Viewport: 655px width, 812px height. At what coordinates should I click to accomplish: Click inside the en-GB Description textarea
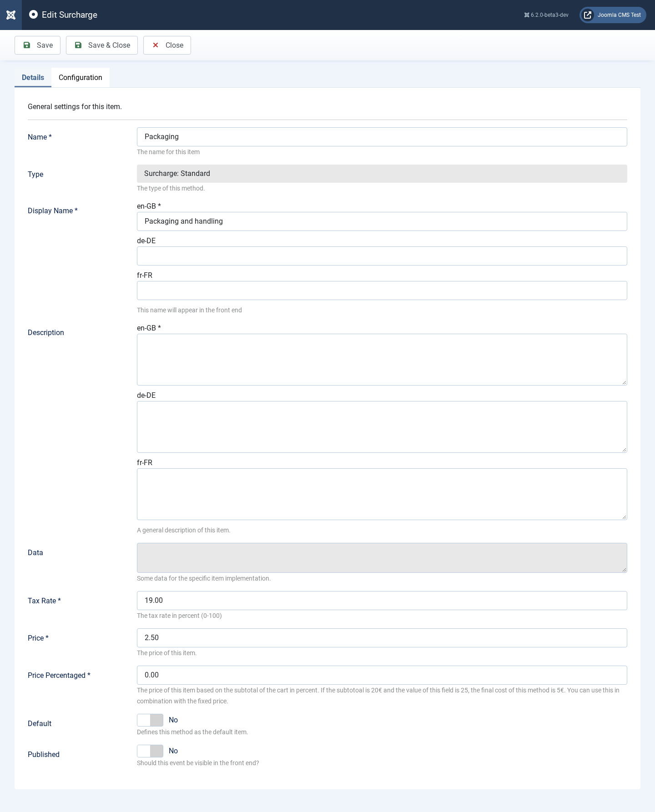coord(382,360)
